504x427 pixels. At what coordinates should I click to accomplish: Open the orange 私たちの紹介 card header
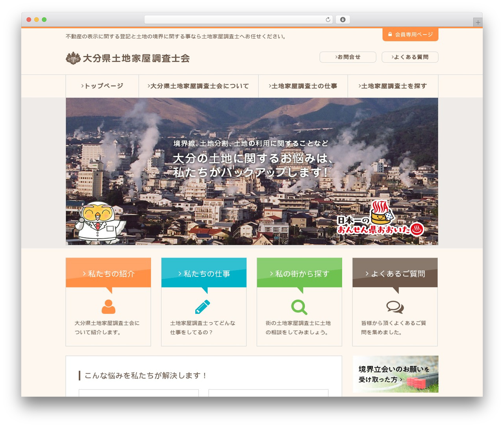(x=108, y=273)
